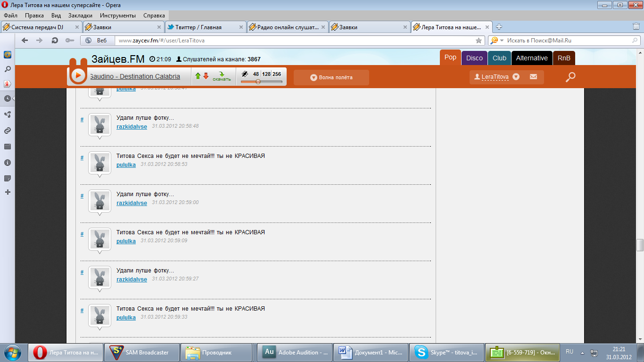This screenshot has height=362, width=644.
Task: Open the History clock panel in sidebar
Action: [x=8, y=99]
